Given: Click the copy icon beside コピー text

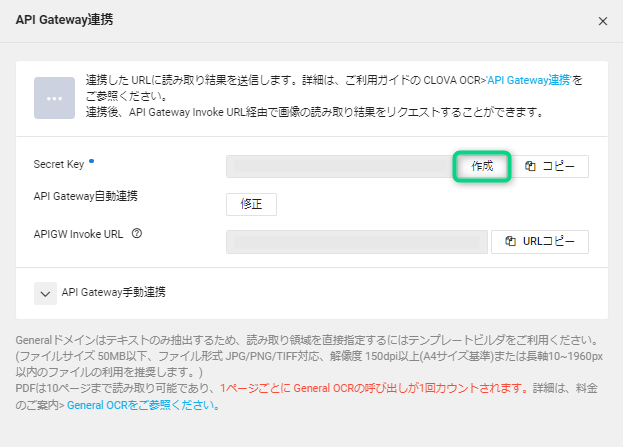Looking at the screenshot, I should (x=531, y=166).
